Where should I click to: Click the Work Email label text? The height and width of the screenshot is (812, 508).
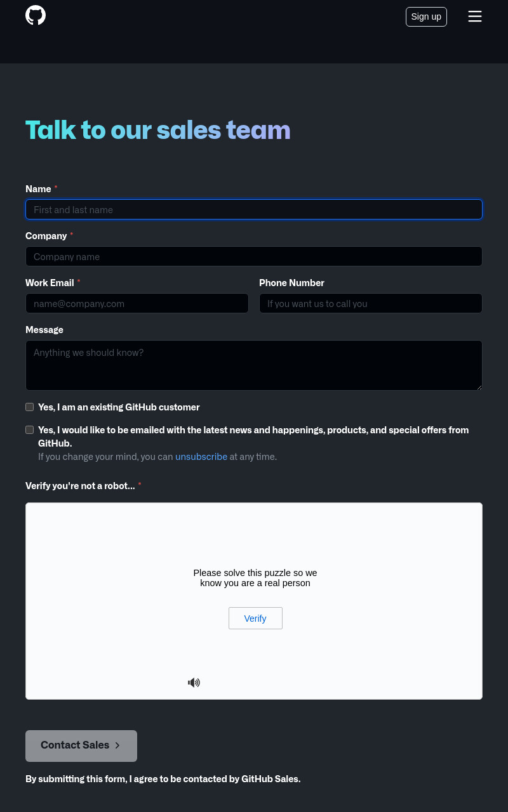click(50, 283)
